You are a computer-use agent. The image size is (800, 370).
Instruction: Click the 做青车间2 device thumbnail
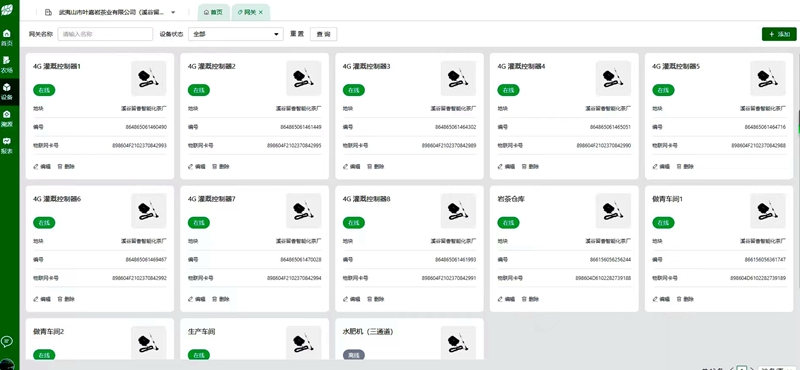tap(148, 343)
